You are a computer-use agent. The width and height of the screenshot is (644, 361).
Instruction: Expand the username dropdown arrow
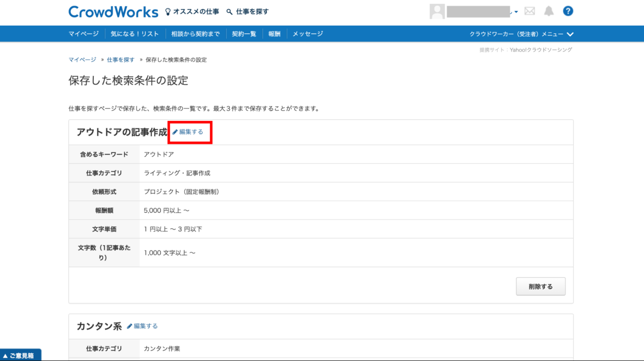(x=516, y=12)
